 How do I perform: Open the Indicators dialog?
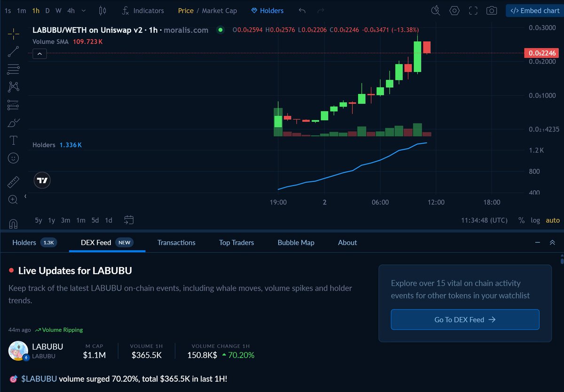click(142, 10)
